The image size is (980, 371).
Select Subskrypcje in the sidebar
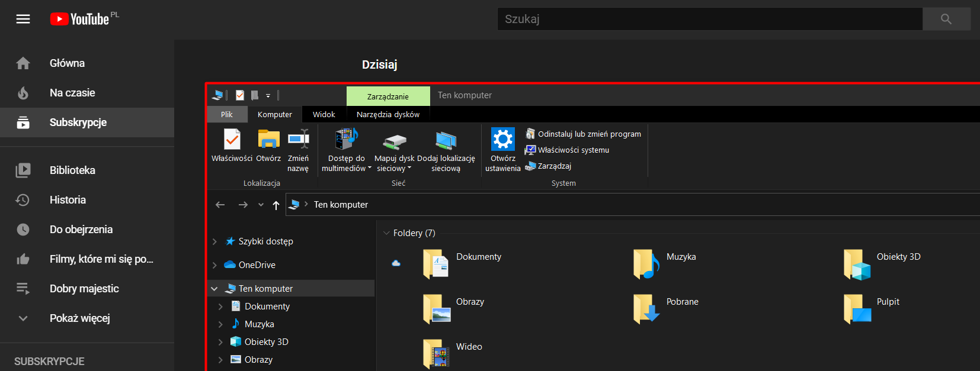click(87, 122)
